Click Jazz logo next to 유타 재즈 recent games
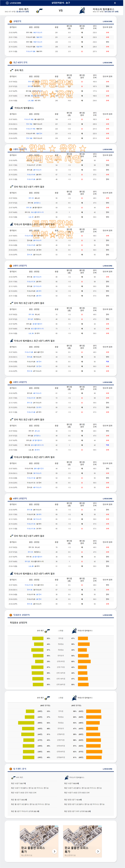The height and width of the screenshot is (868, 125). (12, 70)
